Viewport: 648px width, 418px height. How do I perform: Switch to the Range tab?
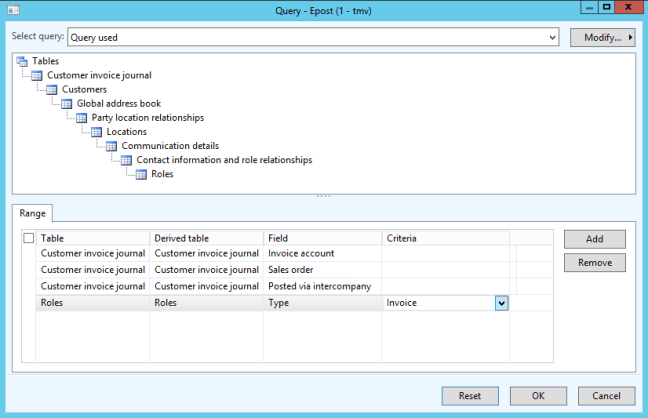click(32, 213)
